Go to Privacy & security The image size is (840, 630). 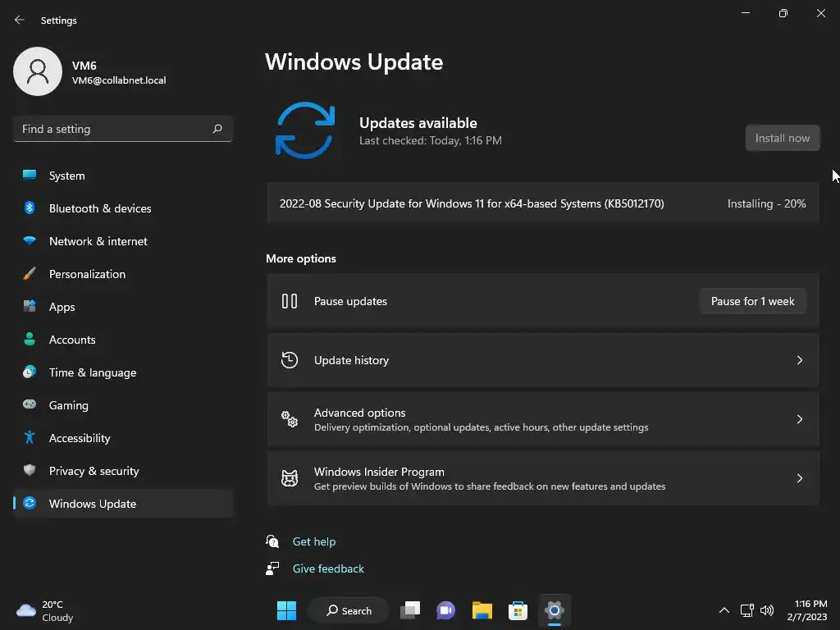123,471
